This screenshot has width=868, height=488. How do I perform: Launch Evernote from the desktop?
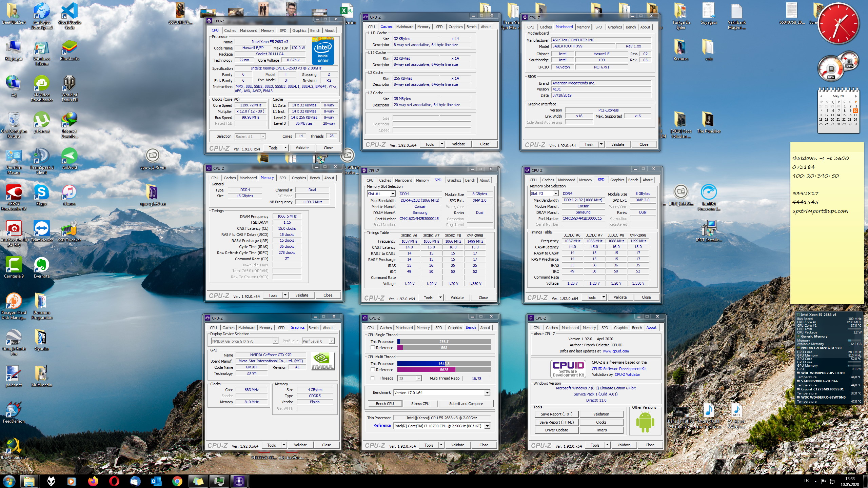click(41, 267)
